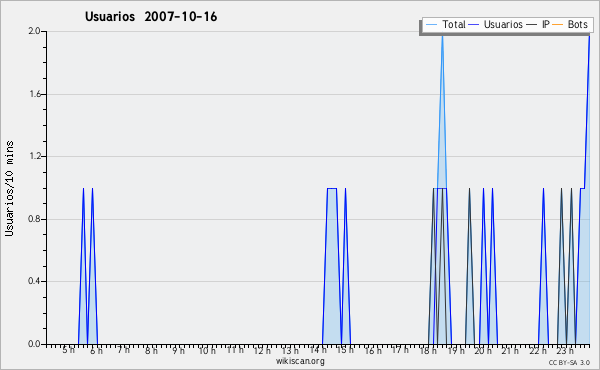Click the x-axis label '11 h'
Viewport: 600px width, 370px height.
point(235,350)
